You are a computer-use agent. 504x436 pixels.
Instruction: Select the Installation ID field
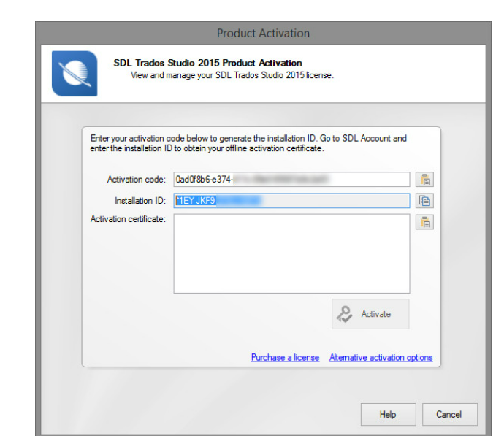pos(291,201)
